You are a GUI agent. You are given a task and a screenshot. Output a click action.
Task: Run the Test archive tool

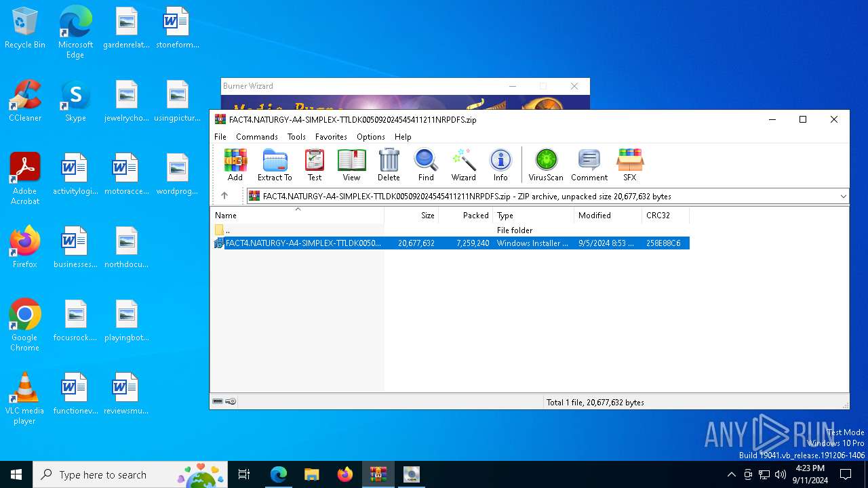tap(315, 165)
